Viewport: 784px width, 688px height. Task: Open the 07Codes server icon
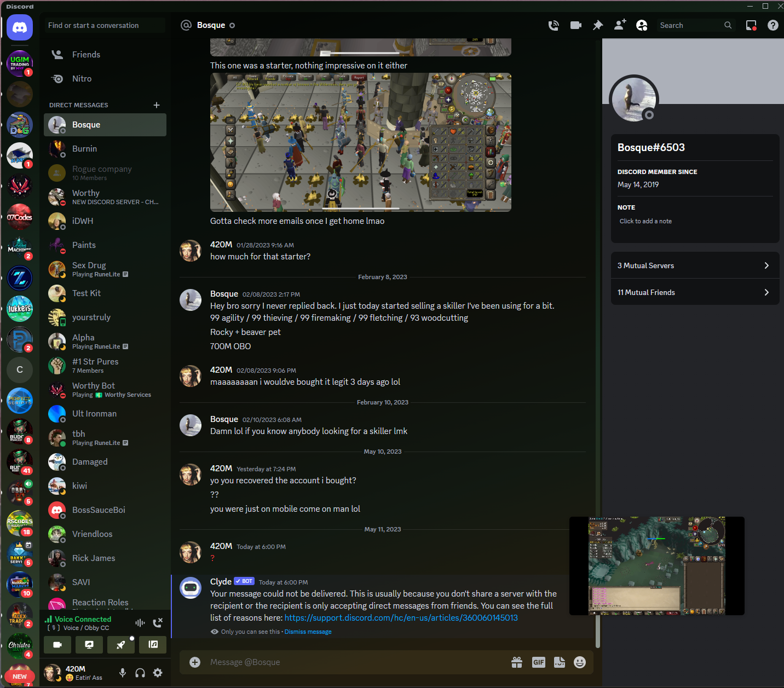coord(20,217)
